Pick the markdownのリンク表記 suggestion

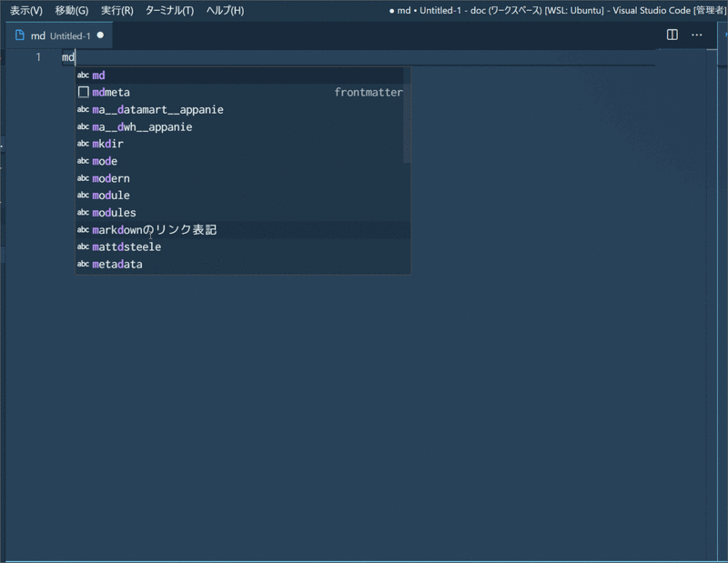[x=155, y=230]
